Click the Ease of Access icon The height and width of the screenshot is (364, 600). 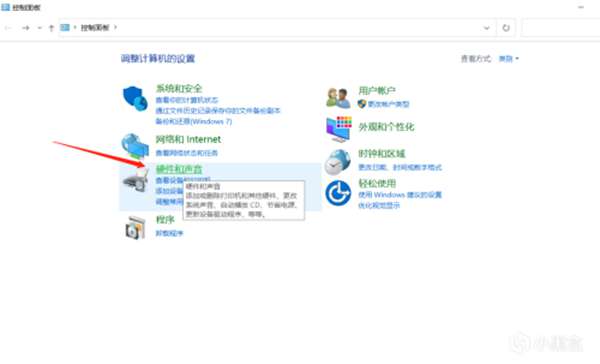tap(338, 193)
